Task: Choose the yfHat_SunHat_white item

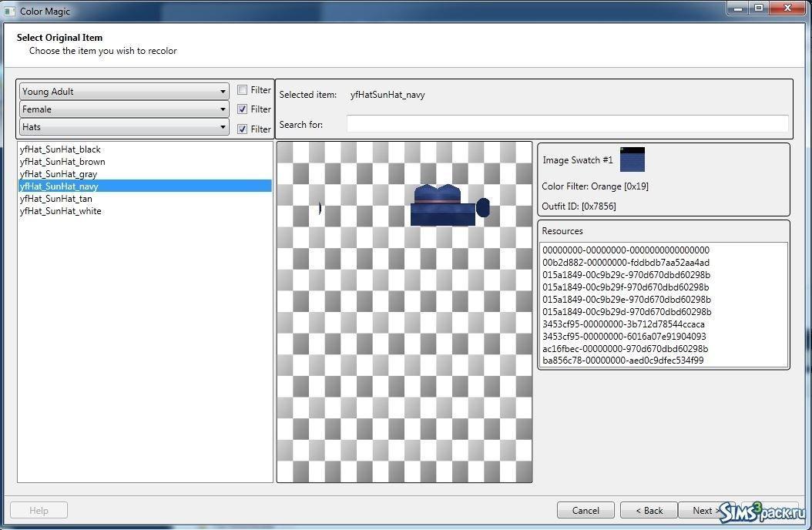Action: pyautogui.click(x=60, y=211)
